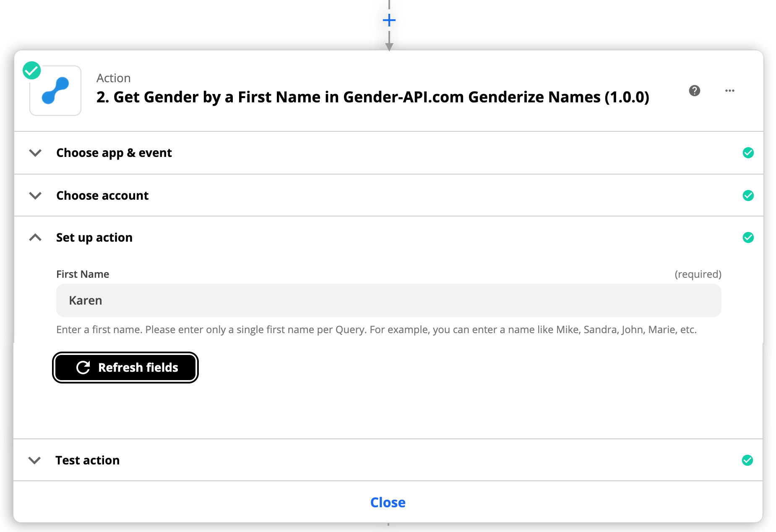Image resolution: width=776 pixels, height=532 pixels.
Task: Open the Gender-API.com app icon
Action: (55, 90)
